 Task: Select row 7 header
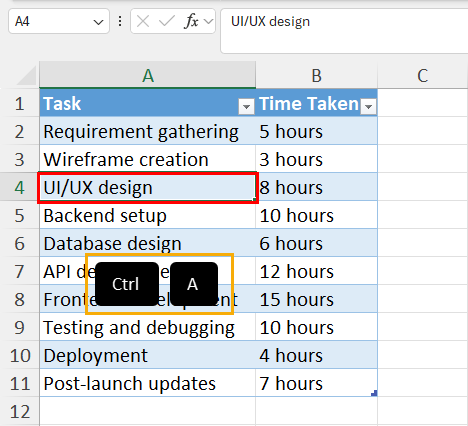pyautogui.click(x=20, y=271)
